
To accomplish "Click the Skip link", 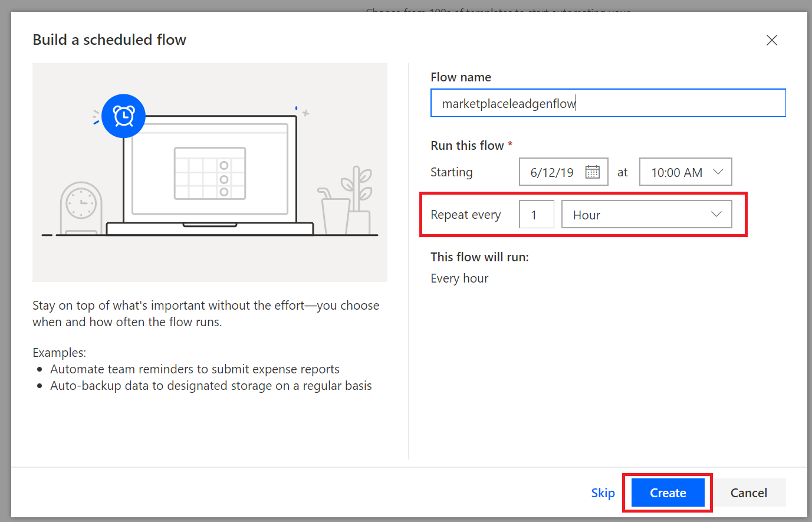I will tap(603, 493).
